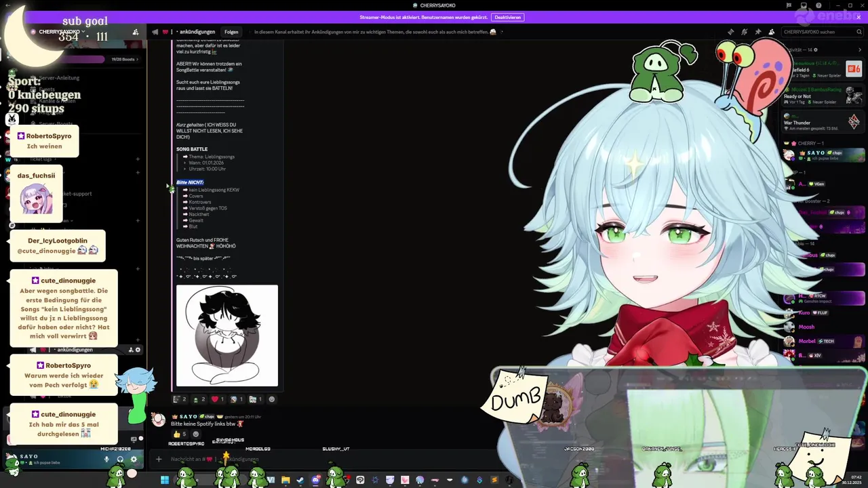The width and height of the screenshot is (868, 488).
Task: Click the Ready or Not game icon
Action: (854, 95)
